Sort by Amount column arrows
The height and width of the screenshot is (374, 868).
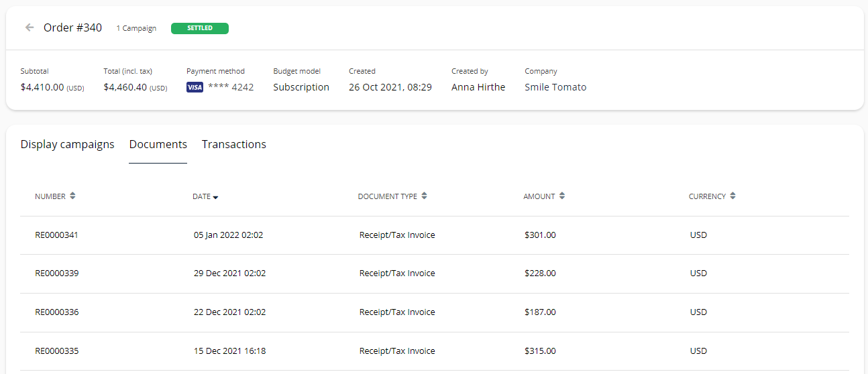coord(562,196)
